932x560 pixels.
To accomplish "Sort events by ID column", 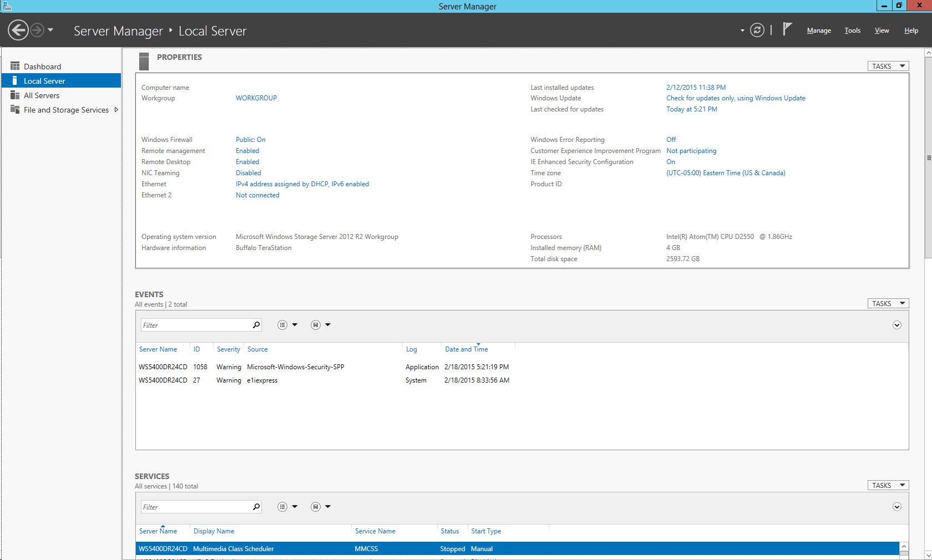I will pyautogui.click(x=196, y=349).
